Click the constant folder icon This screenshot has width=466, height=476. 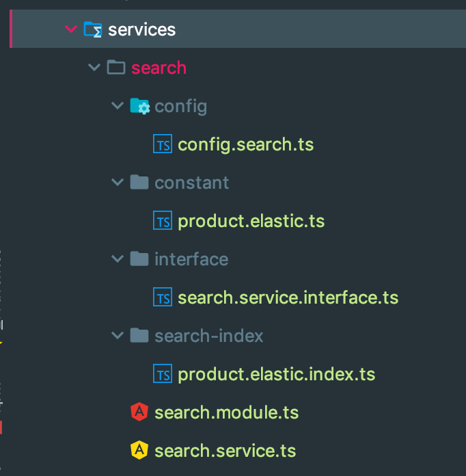click(139, 183)
